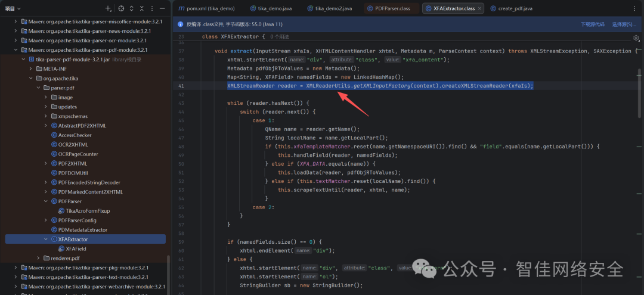
Task: Select PDFMarkedContent2XHTML in the tree
Action: coord(91,192)
